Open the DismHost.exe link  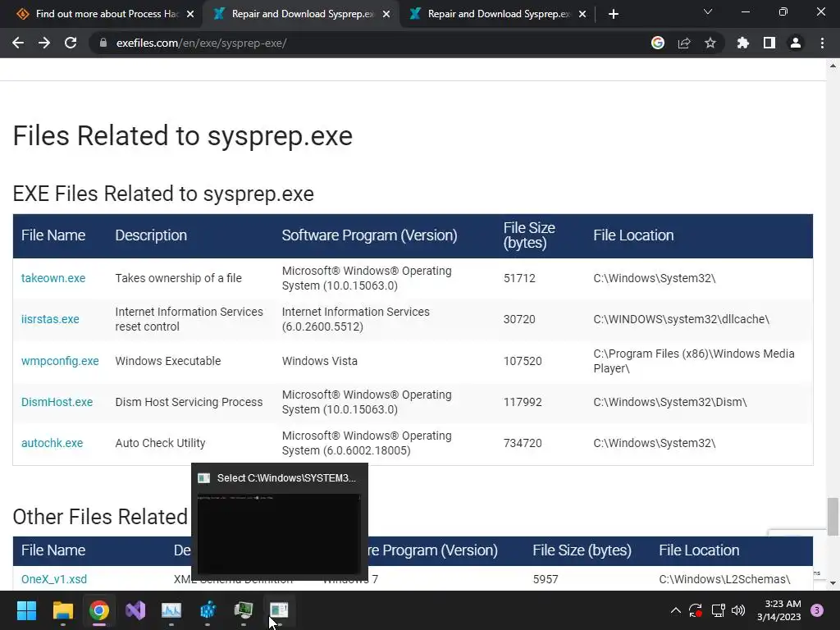(57, 402)
